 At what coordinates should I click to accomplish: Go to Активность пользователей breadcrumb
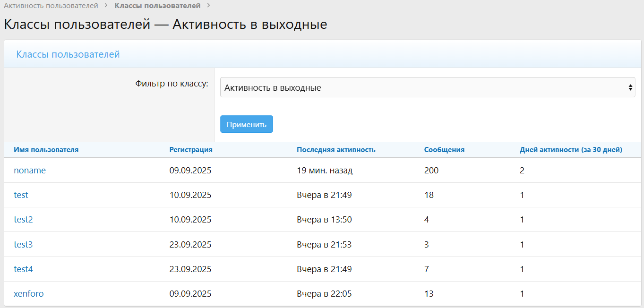[x=51, y=6]
